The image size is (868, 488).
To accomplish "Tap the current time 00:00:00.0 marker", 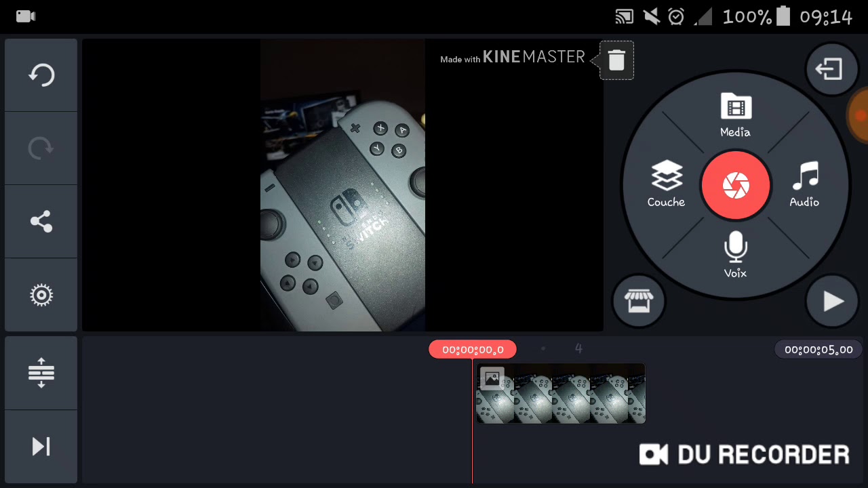I will point(473,350).
